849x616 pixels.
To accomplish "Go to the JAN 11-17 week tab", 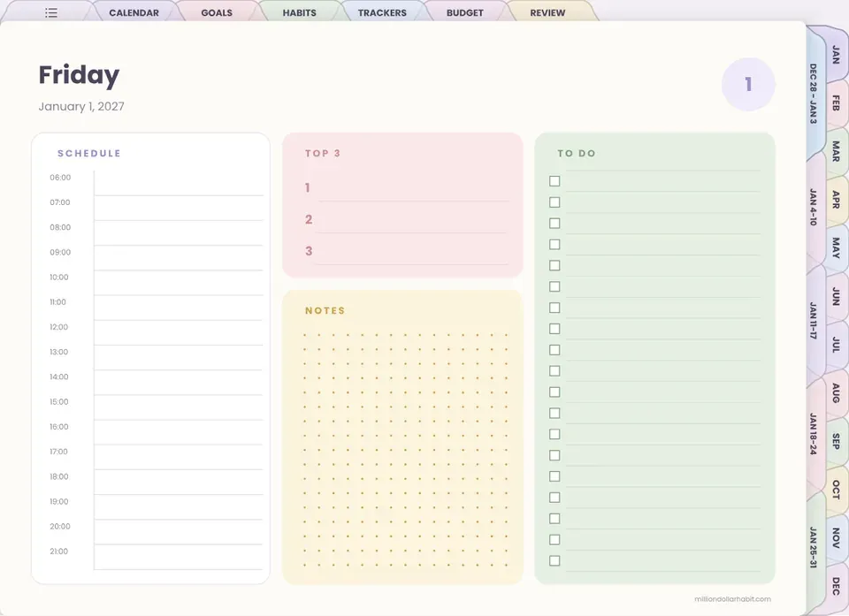I will tap(814, 321).
